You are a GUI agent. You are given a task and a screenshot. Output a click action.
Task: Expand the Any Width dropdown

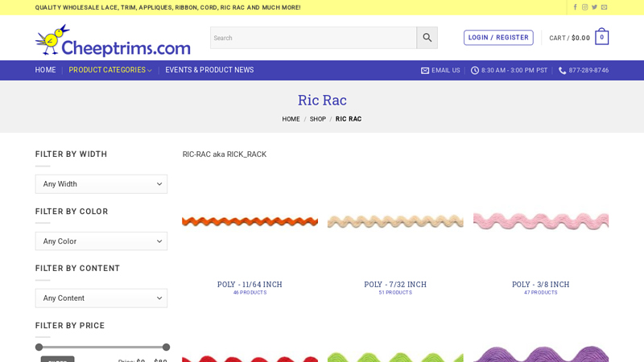pos(101,184)
